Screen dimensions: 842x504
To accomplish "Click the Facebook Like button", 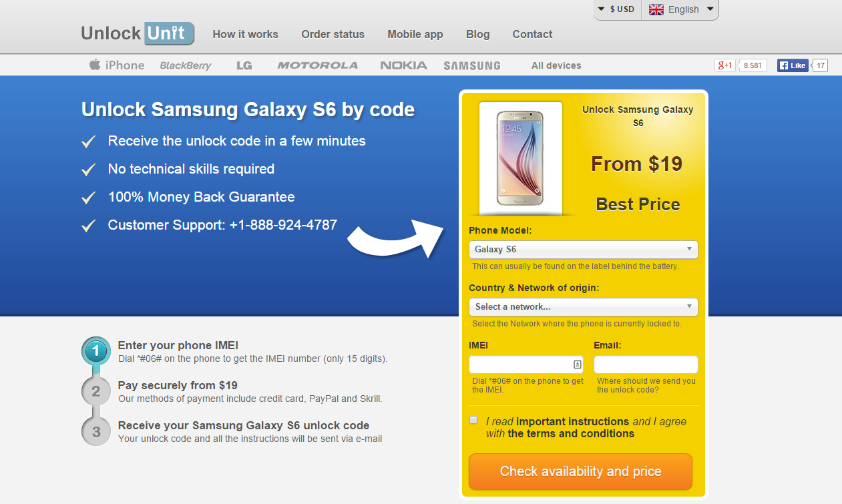I will [793, 65].
